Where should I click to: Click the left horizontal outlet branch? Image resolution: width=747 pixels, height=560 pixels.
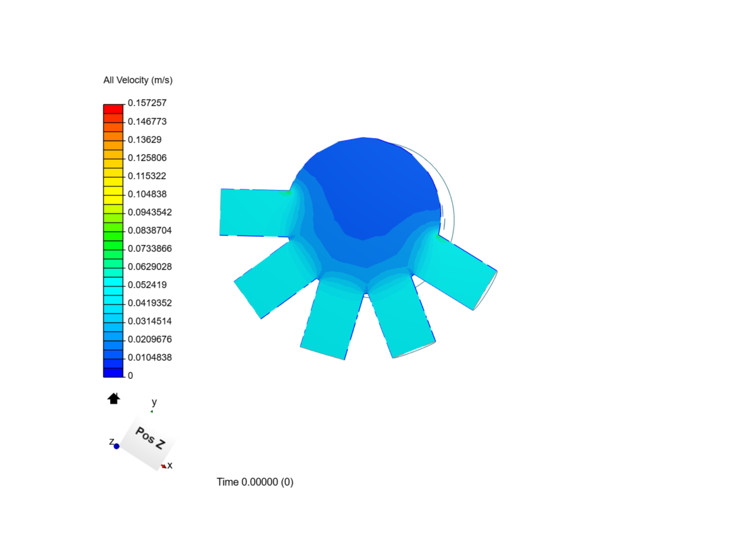tap(254, 213)
